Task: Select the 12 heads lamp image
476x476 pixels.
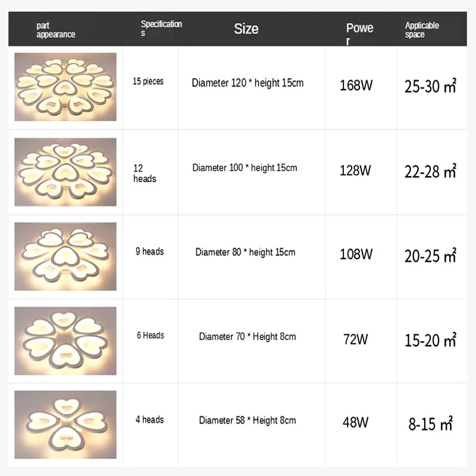Action: (65, 172)
